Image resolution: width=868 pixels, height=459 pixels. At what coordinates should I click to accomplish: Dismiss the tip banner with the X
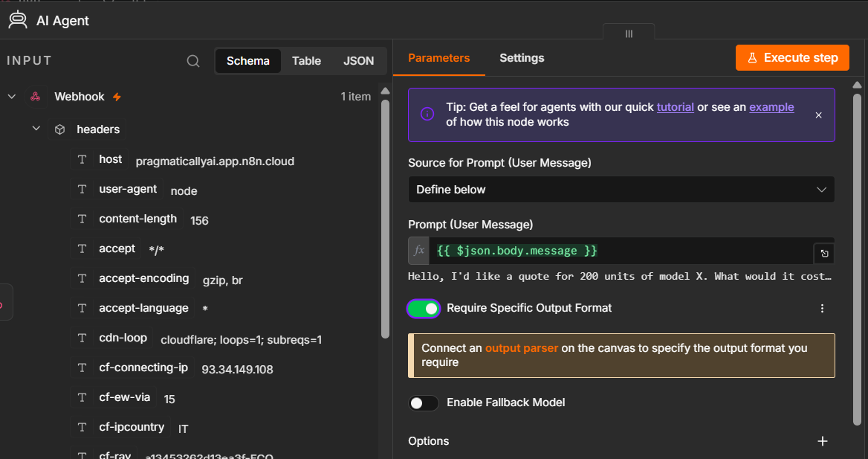click(x=819, y=115)
